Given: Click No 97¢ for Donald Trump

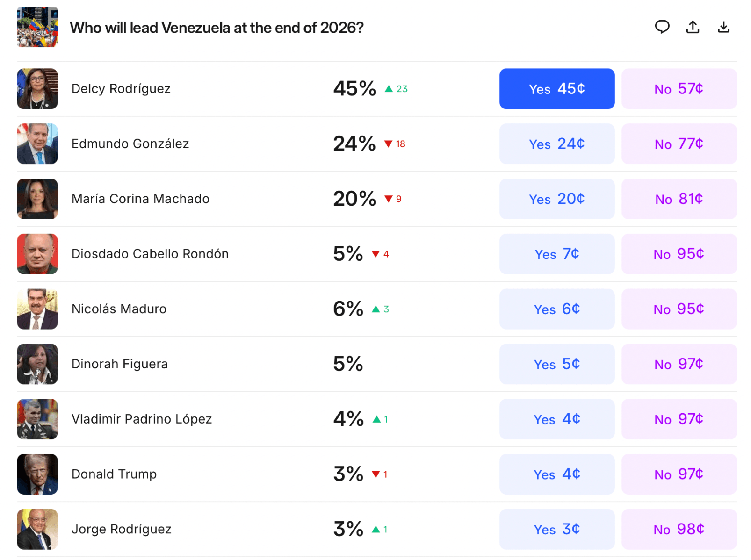Looking at the screenshot, I should pos(679,474).
